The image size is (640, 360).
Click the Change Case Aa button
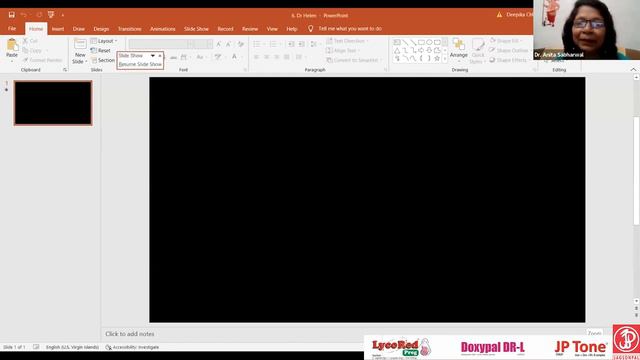(200, 57)
